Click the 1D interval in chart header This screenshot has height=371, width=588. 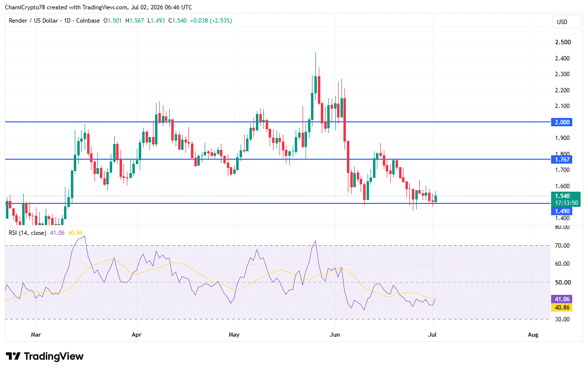(67, 21)
